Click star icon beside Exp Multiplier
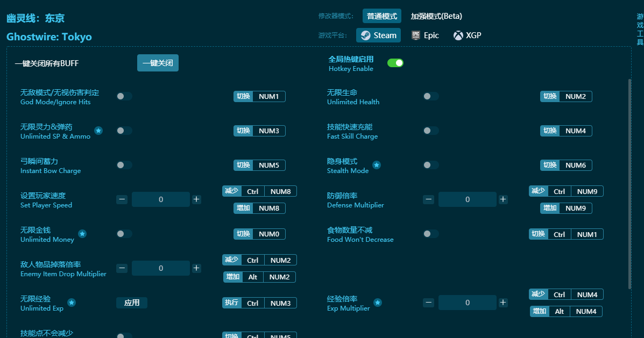Image resolution: width=644 pixels, height=338 pixels. pos(378,303)
